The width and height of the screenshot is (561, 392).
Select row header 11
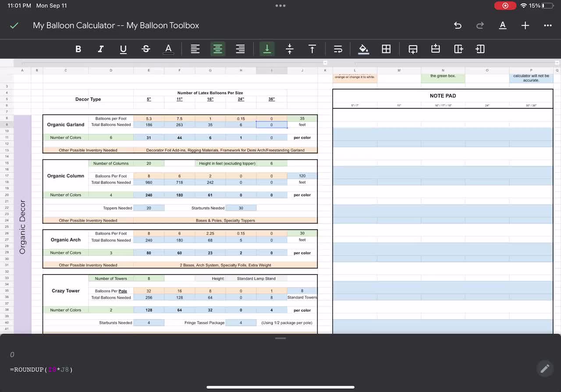point(7,138)
